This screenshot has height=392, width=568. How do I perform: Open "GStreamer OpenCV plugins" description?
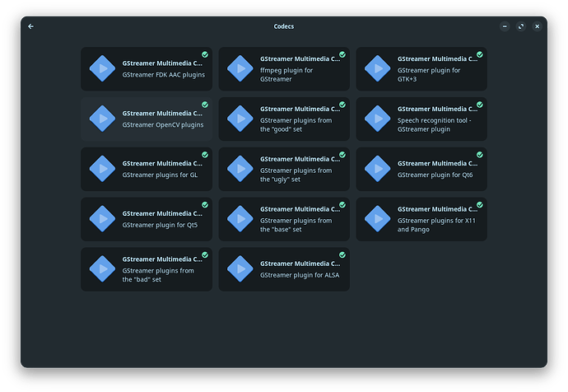[163, 124]
